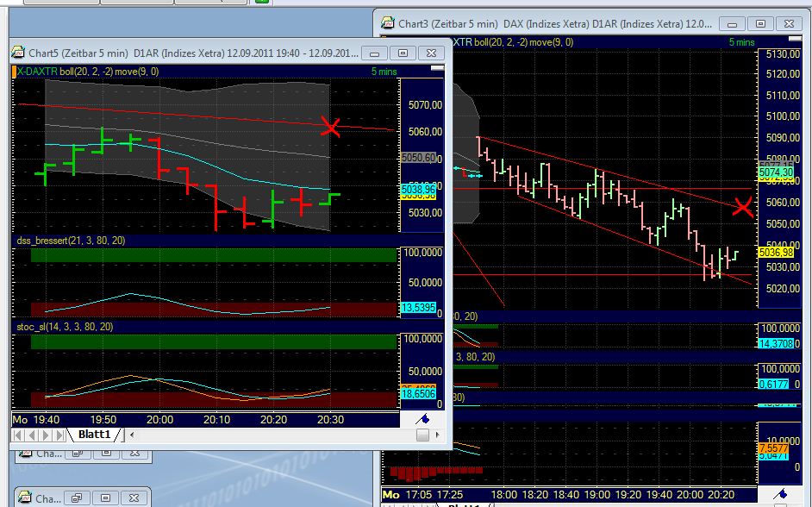
Task: Click the Chart5 horizontal scrollbar thumb
Action: 422,435
